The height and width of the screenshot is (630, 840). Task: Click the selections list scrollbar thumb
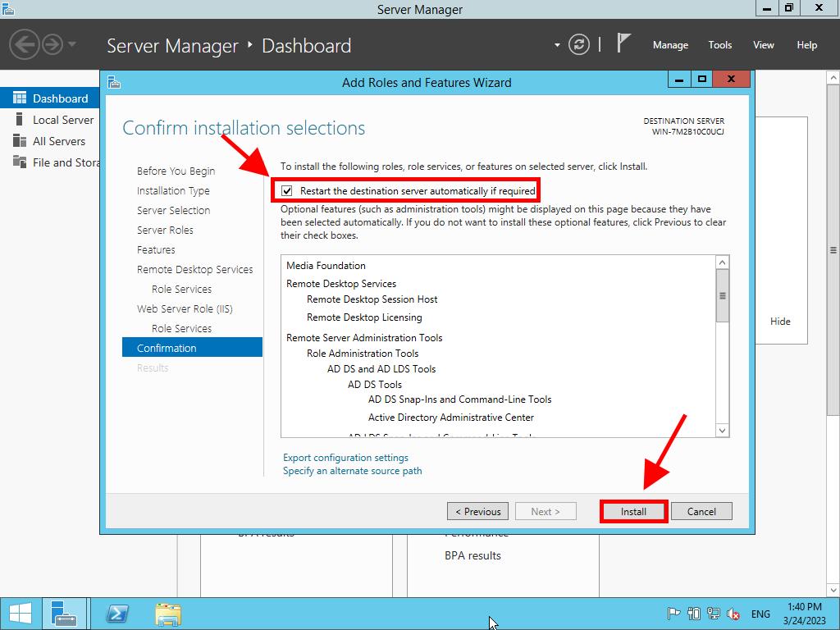click(722, 295)
